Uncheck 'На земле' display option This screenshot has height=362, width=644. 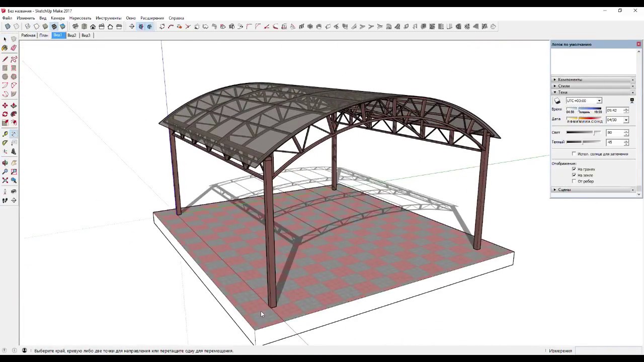click(574, 175)
